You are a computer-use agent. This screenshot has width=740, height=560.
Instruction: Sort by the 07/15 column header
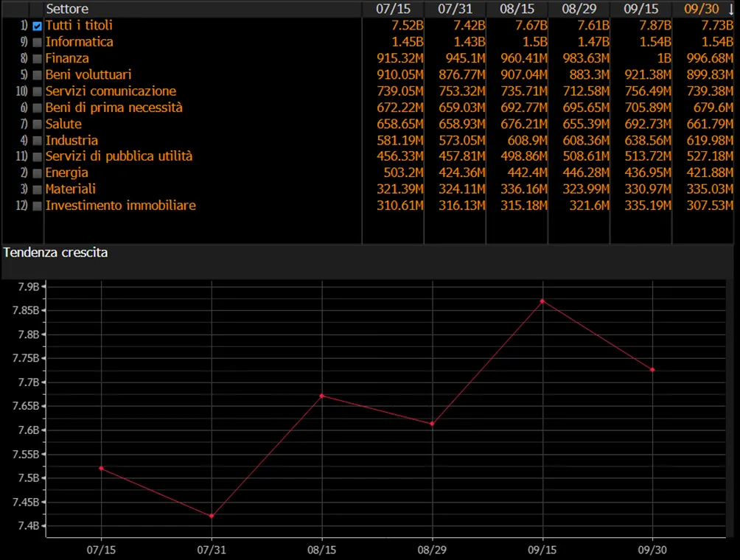pyautogui.click(x=393, y=9)
